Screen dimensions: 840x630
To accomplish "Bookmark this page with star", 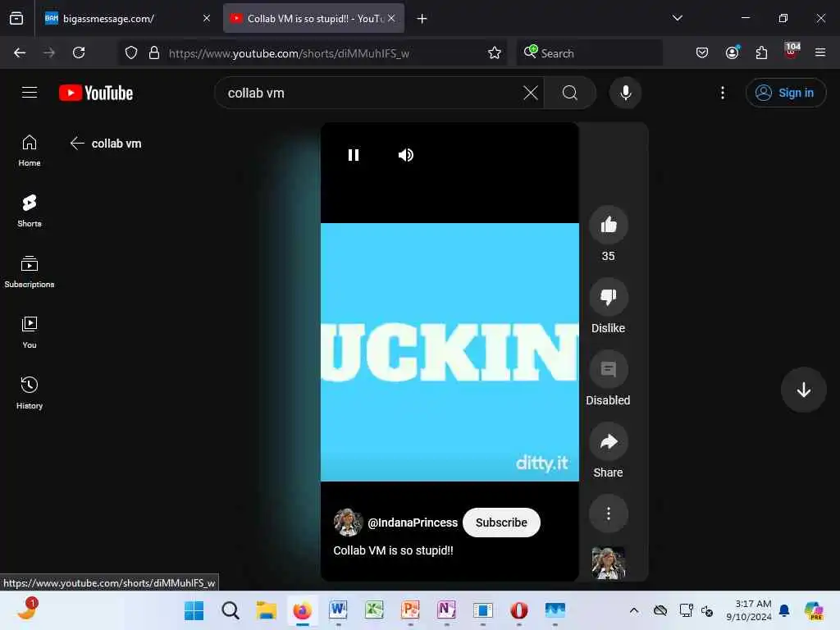I will [495, 53].
